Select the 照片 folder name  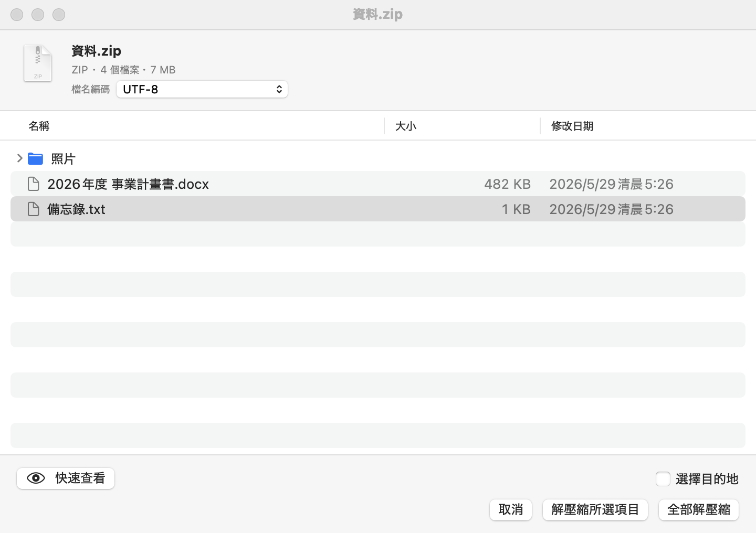[x=64, y=159]
